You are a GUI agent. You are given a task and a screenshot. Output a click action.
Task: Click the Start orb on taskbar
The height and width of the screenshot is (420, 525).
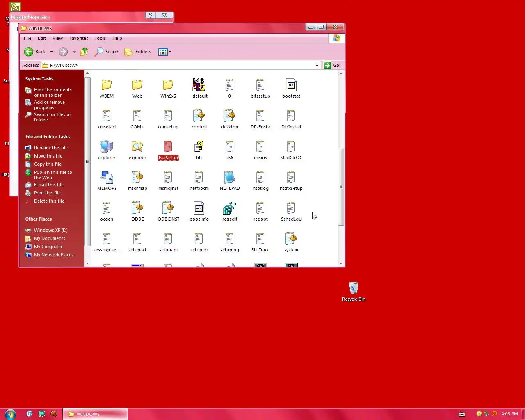tap(10, 414)
